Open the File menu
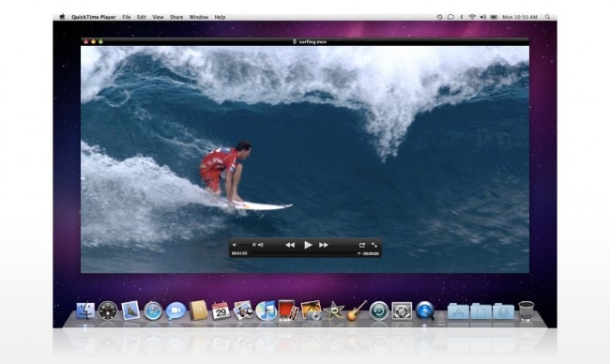Screen dimensions: 610x364 point(127,17)
